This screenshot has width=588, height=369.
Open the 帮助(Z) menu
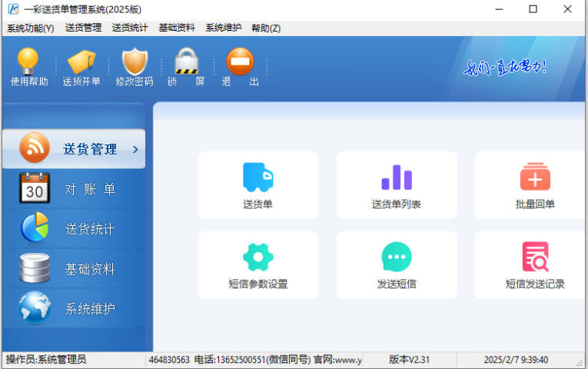(x=266, y=28)
